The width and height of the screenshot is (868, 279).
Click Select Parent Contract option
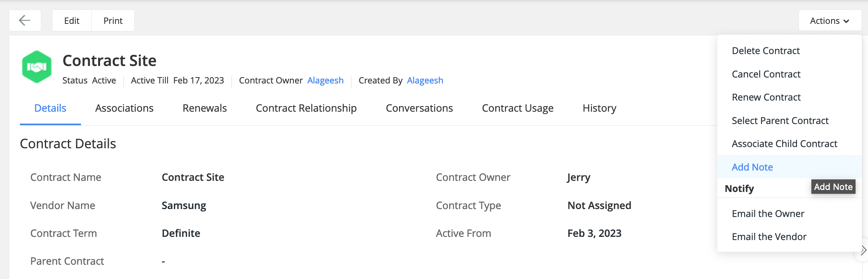pyautogui.click(x=780, y=121)
